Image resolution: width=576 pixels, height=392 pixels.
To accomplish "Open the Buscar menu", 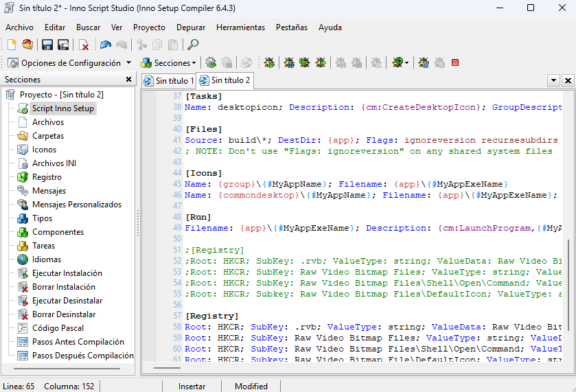I will pyautogui.click(x=88, y=27).
